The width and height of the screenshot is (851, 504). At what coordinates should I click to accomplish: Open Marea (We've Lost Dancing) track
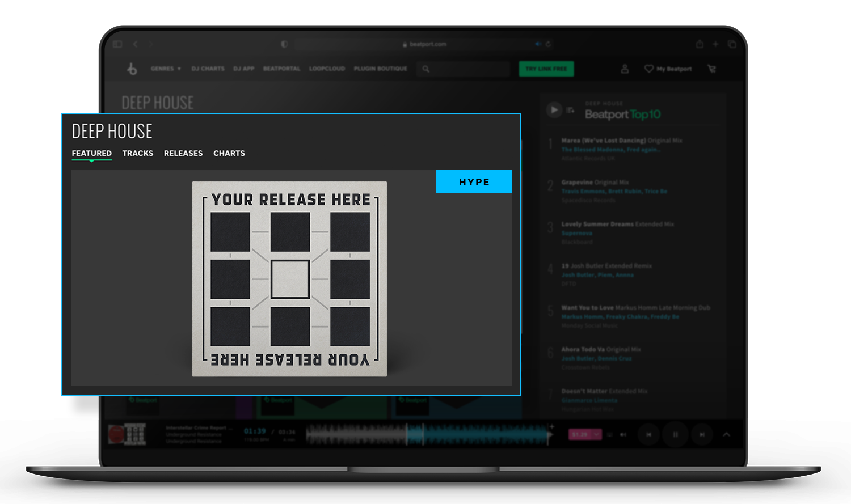(622, 140)
